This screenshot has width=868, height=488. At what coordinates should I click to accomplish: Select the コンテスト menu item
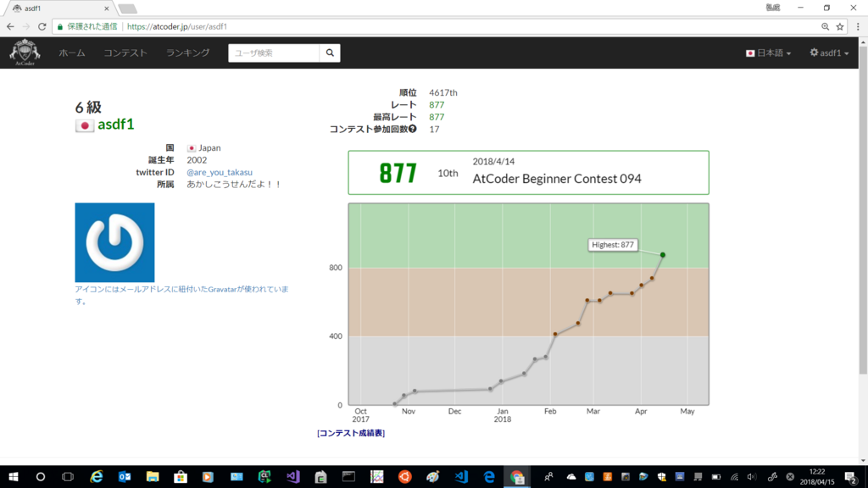tap(124, 53)
